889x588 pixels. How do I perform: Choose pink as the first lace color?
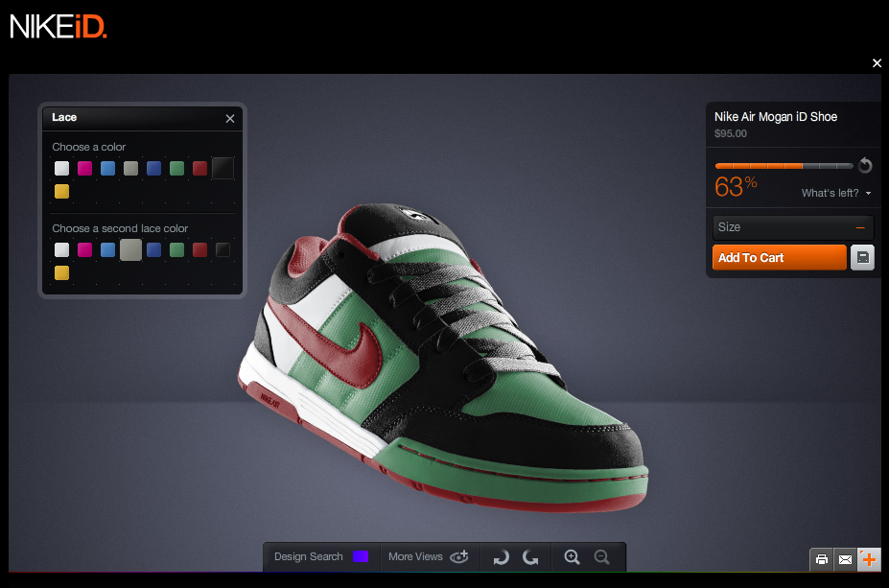tap(85, 169)
